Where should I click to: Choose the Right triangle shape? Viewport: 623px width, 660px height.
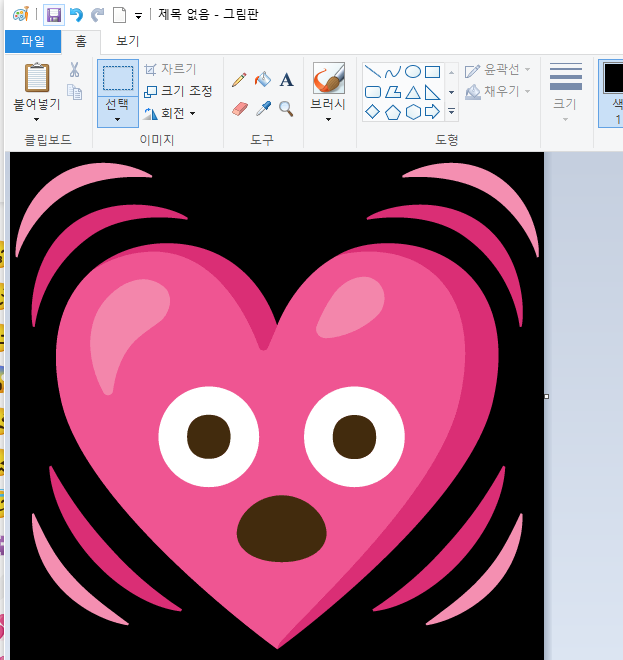(432, 92)
